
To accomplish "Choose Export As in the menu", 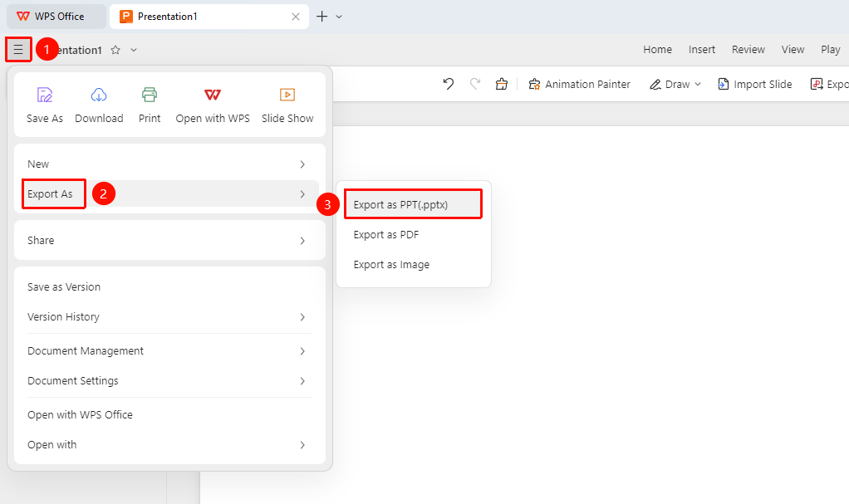I will click(169, 193).
